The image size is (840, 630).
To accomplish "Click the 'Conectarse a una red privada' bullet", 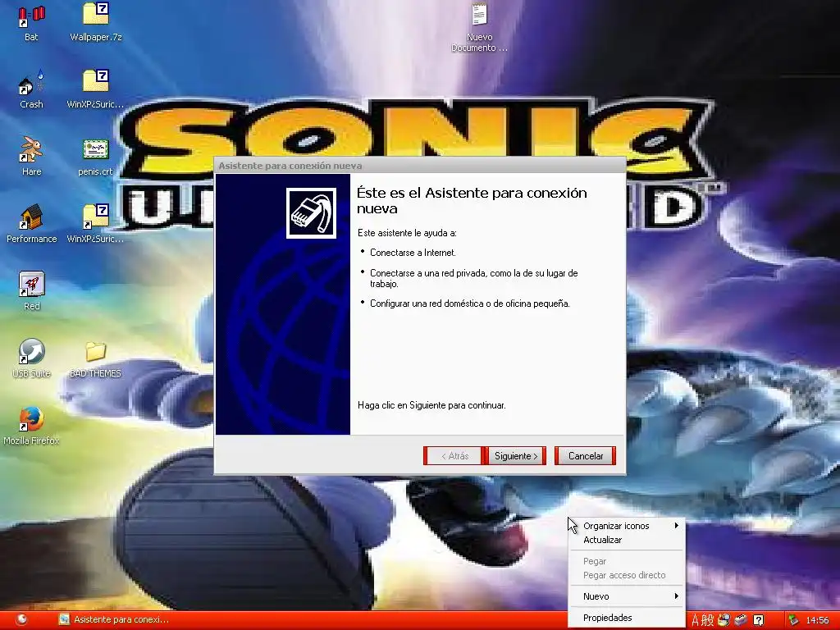I will point(473,279).
